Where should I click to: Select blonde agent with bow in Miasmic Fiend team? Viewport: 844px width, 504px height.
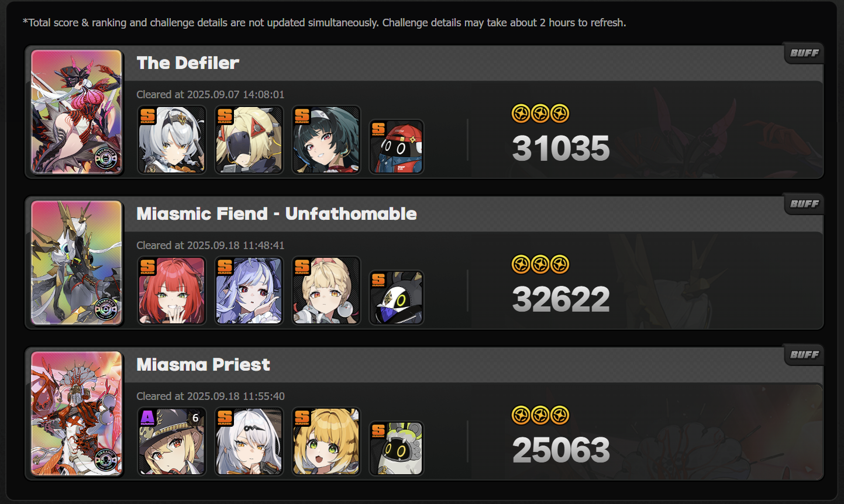tap(326, 291)
